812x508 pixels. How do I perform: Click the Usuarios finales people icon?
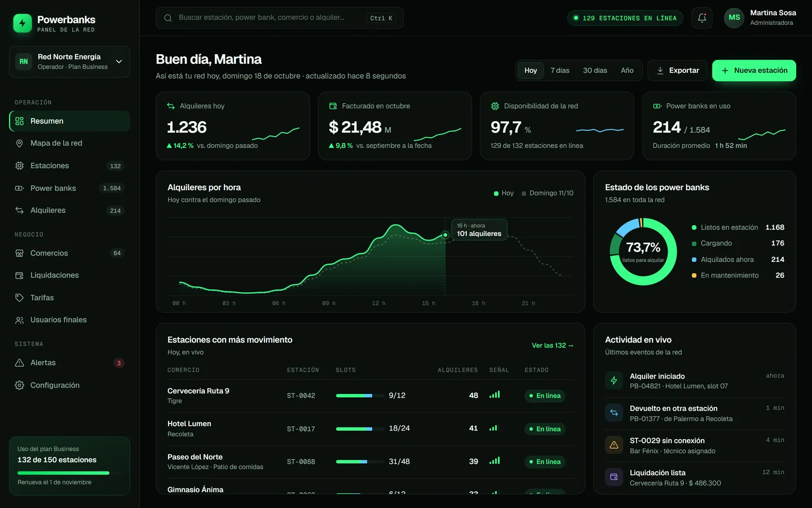19,320
